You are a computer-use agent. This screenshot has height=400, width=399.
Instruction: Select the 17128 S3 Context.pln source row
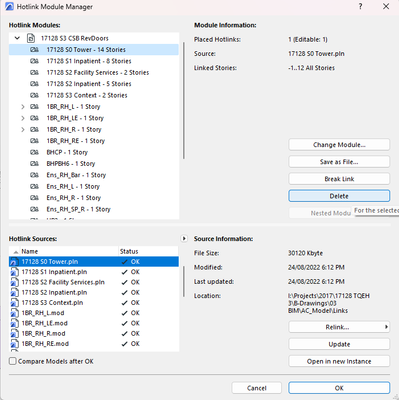(94, 303)
